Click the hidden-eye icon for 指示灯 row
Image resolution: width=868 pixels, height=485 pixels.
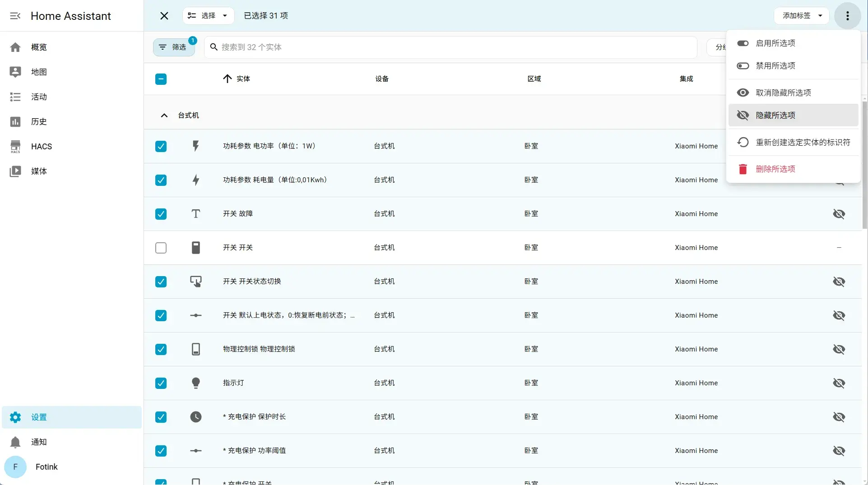[839, 383]
